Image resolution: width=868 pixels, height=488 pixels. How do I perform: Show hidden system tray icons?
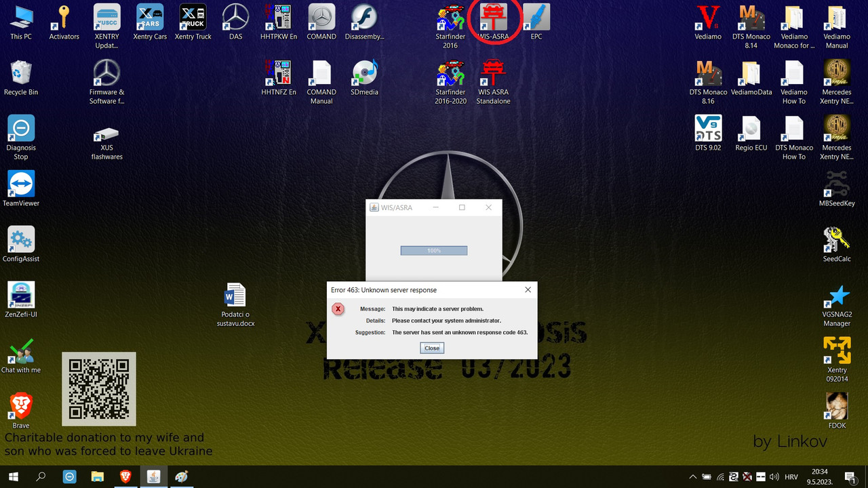pyautogui.click(x=692, y=477)
